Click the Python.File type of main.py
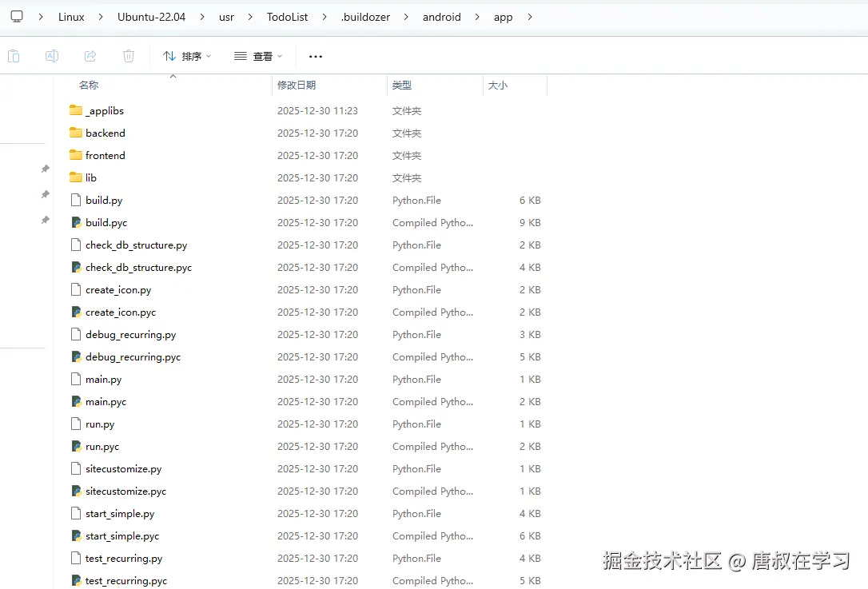This screenshot has height=589, width=868. [417, 379]
